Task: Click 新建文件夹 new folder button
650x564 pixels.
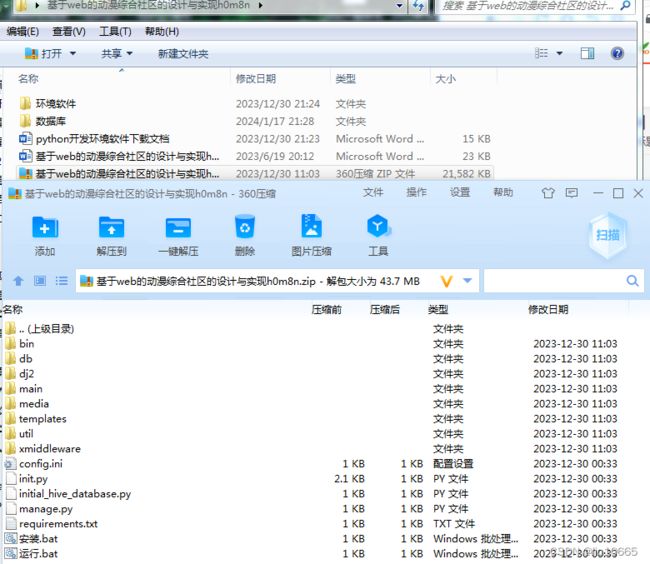Action: coord(183,54)
